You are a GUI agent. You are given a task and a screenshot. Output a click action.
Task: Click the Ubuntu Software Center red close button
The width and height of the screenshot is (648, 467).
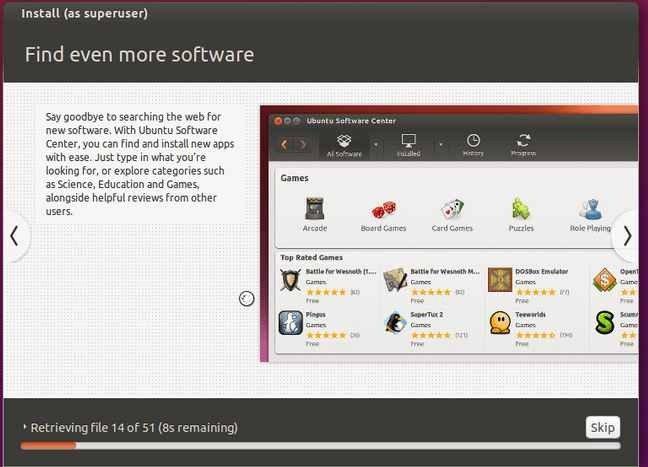[x=278, y=121]
